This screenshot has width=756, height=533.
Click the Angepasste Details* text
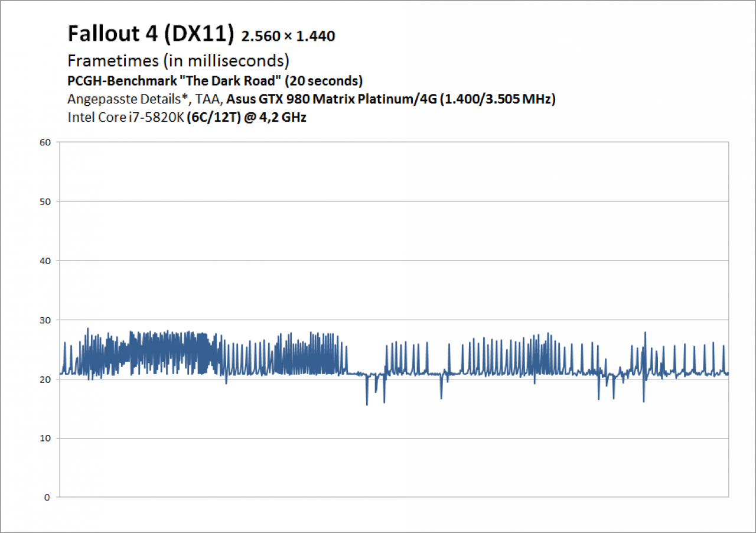112,99
